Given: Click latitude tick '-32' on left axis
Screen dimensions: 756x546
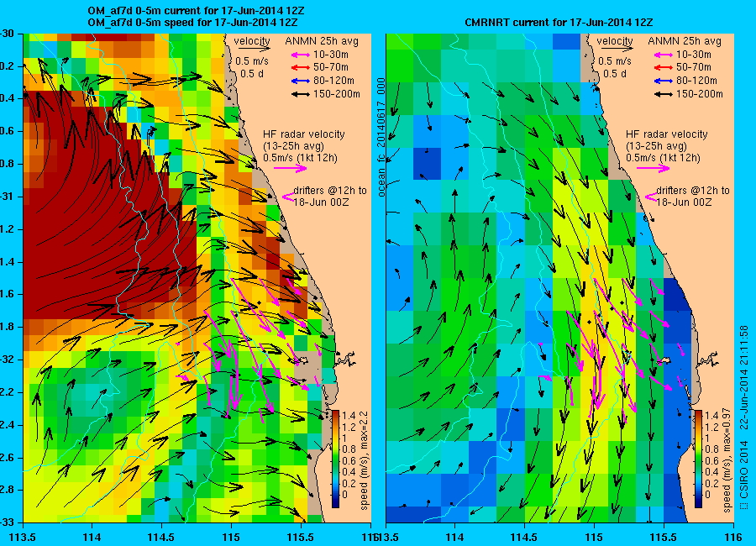Looking at the screenshot, I should pos(7,360).
